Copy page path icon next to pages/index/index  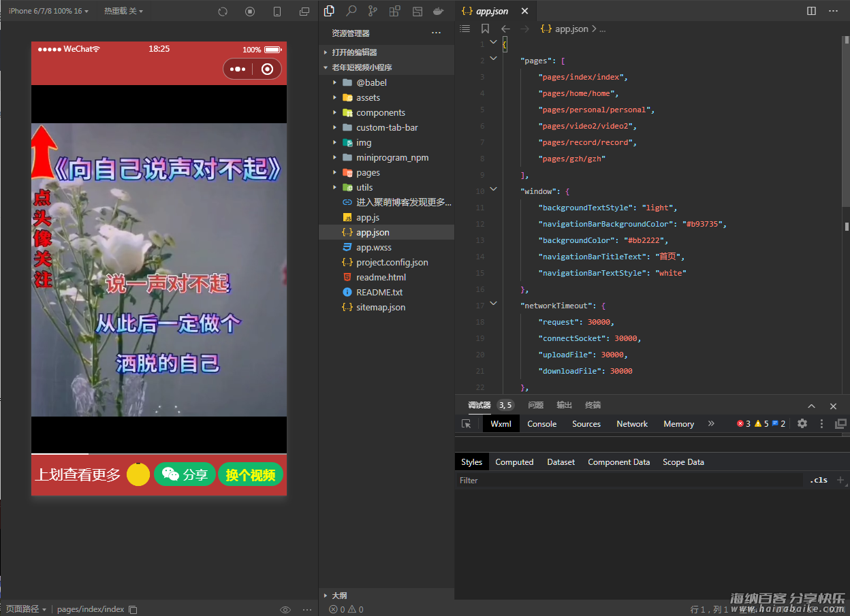(x=133, y=609)
